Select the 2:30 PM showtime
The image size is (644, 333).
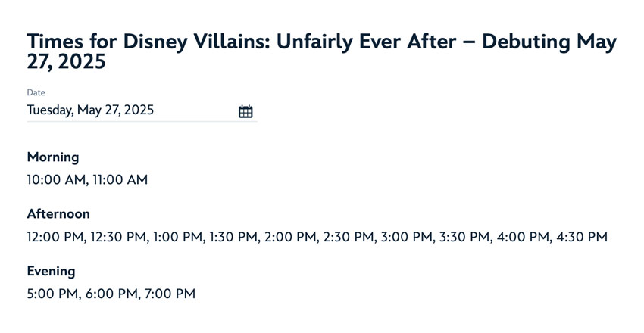[349, 237]
